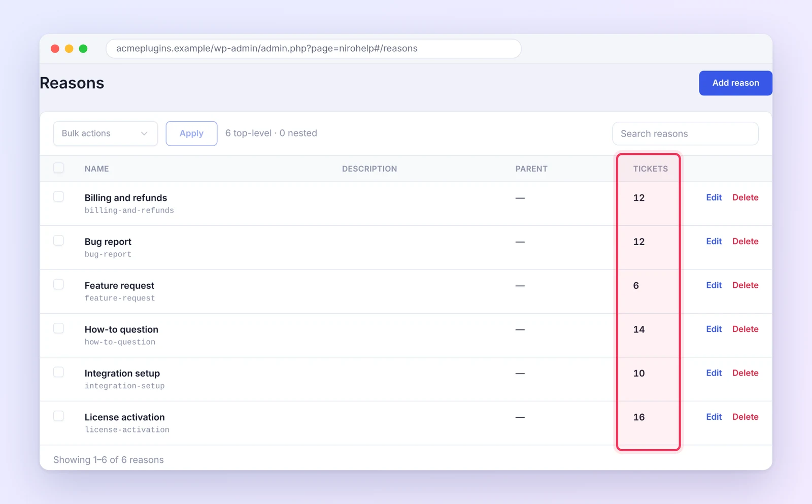The width and height of the screenshot is (812, 504).
Task: Click the feature-request slug text
Action: (x=120, y=298)
